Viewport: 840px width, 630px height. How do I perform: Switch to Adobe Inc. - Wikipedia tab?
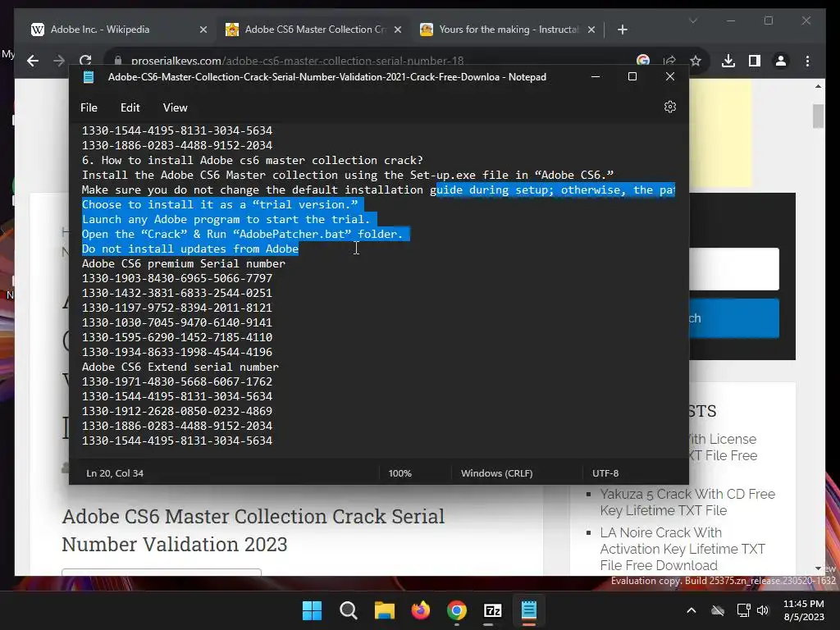tap(99, 30)
